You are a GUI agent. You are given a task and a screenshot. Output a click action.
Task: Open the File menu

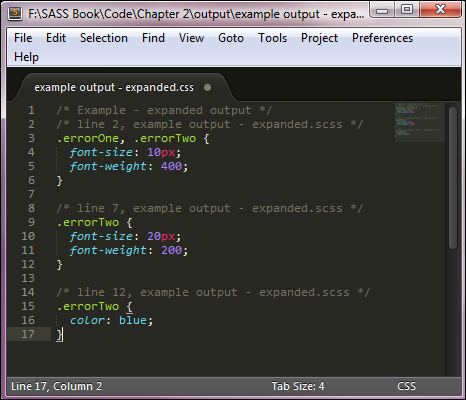tap(23, 38)
